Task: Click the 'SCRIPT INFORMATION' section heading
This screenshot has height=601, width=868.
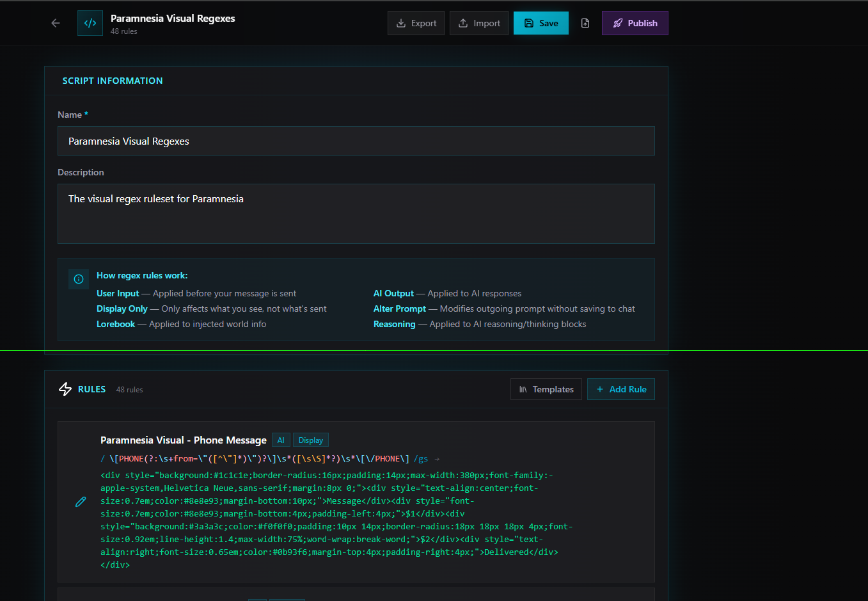Action: [113, 81]
